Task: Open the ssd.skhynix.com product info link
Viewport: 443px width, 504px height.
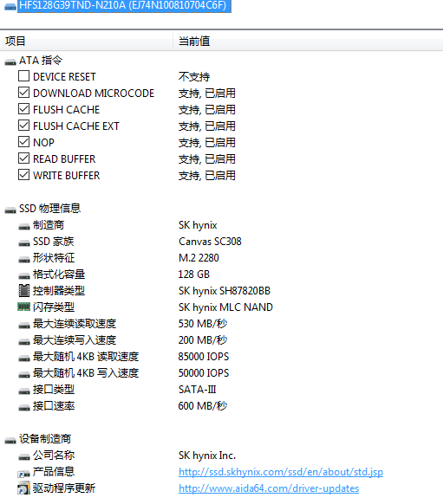Action: (281, 472)
